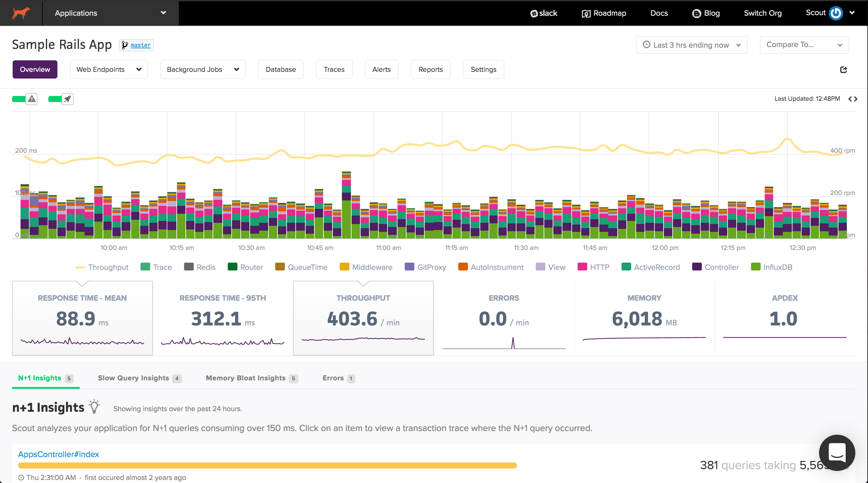Expand the Applications dropdown
The width and height of the screenshot is (868, 483).
tap(111, 13)
